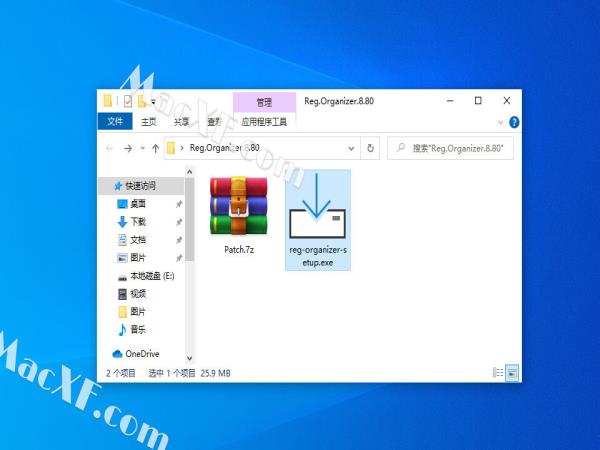The image size is (600, 450).
Task: Minimize the Reg.Organizer.8.80 window
Action: point(450,101)
